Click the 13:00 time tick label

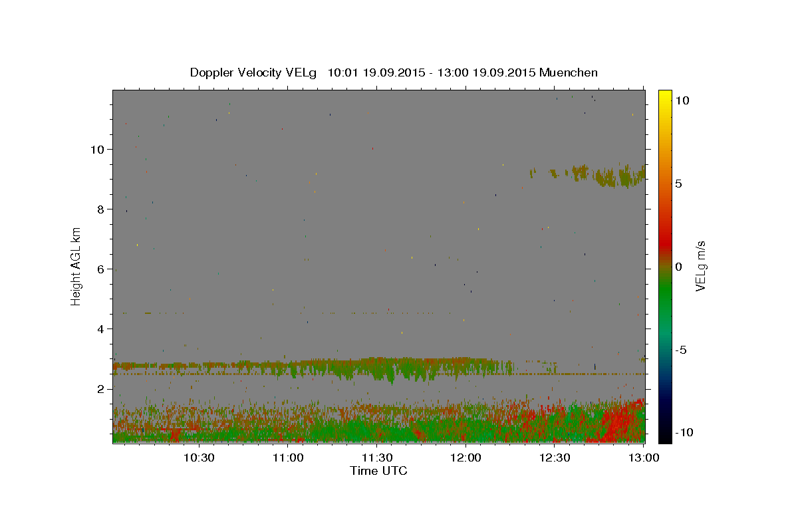click(644, 458)
